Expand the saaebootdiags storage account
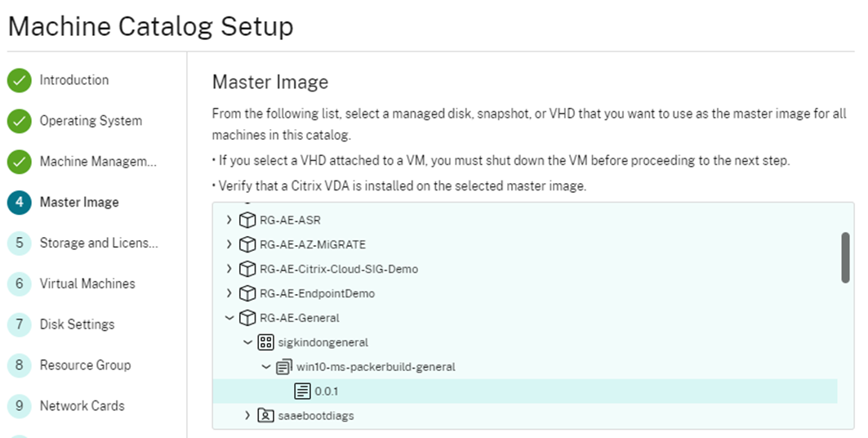Image resolution: width=868 pixels, height=438 pixels. 247,415
